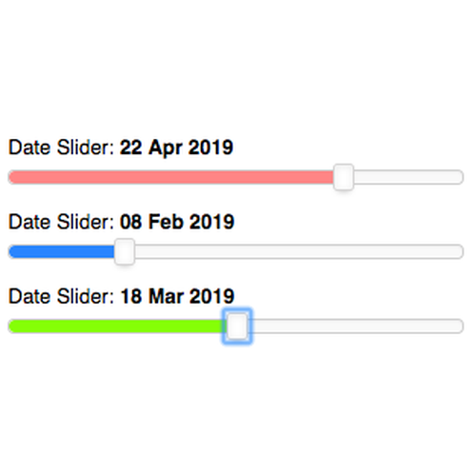Click the empty track after the green slider handle
476x476 pixels.
(356, 327)
